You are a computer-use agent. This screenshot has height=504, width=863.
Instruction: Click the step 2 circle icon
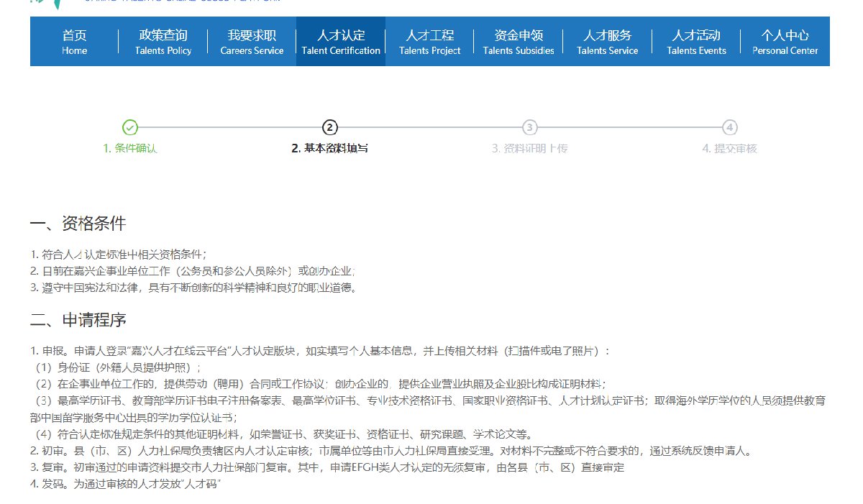point(330,128)
